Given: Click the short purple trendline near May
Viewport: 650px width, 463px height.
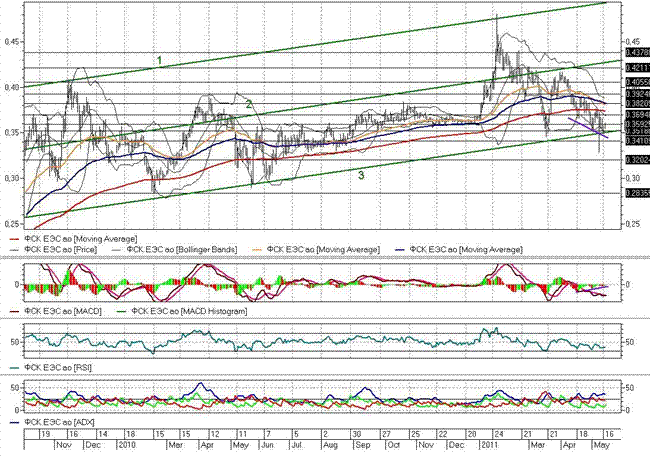Looking at the screenshot, I should [x=588, y=128].
